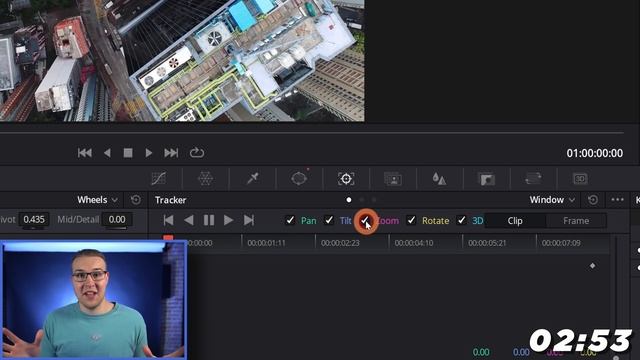Play the viewer clip forward
Image resolution: width=640 pixels, height=360 pixels.
149,153
